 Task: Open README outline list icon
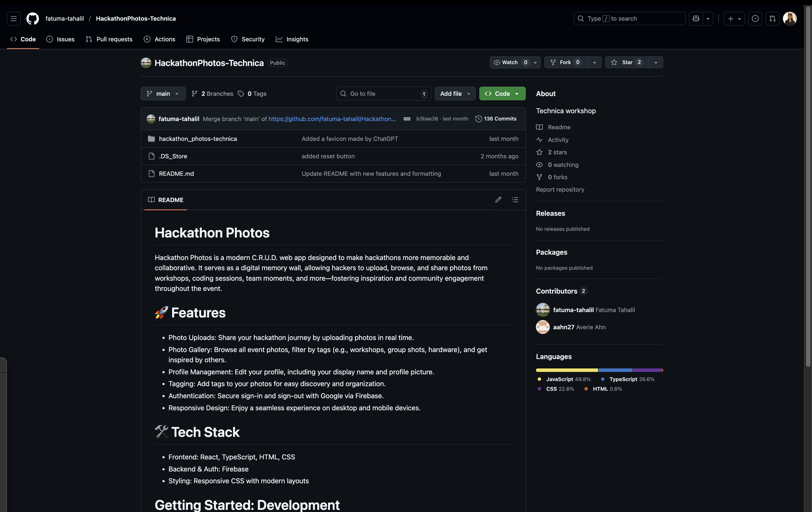514,200
